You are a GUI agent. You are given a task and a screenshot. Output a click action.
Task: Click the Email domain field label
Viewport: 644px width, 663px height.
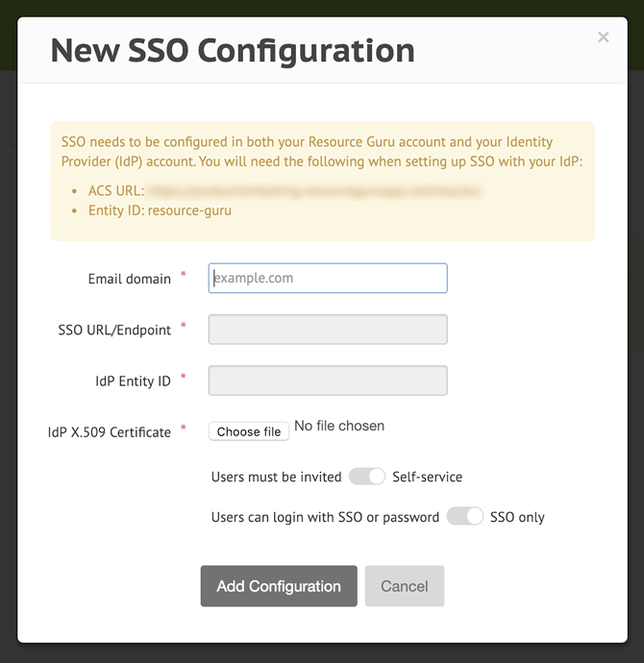130,279
